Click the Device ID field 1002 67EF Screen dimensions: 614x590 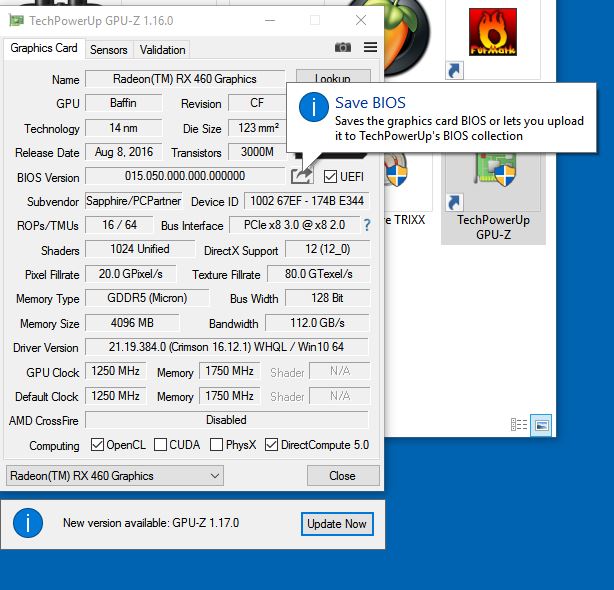click(x=307, y=201)
